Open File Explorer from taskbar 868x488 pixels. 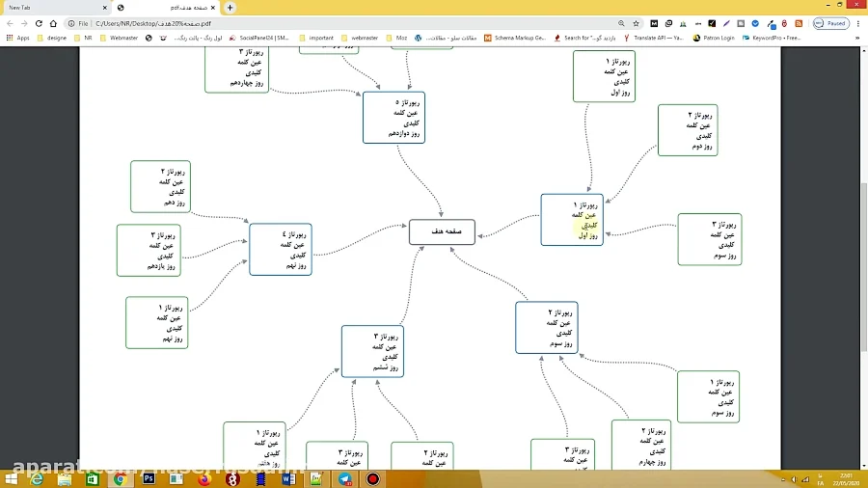[x=65, y=479]
